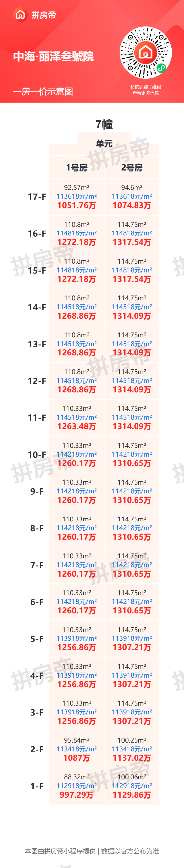Click the footer disclaimer 本图由拼房帝小程序提供
184x868 pixels.
coord(60,851)
